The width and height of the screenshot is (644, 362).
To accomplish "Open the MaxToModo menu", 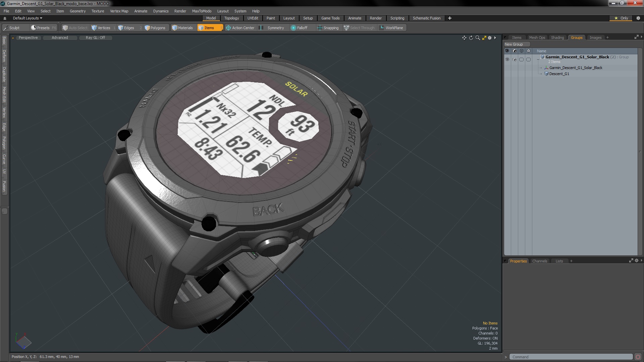I will click(x=202, y=11).
